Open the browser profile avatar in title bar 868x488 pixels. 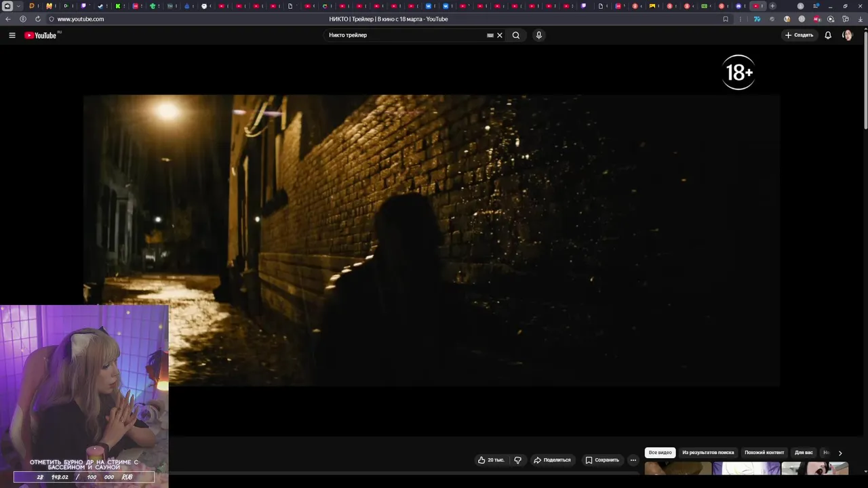pos(800,6)
